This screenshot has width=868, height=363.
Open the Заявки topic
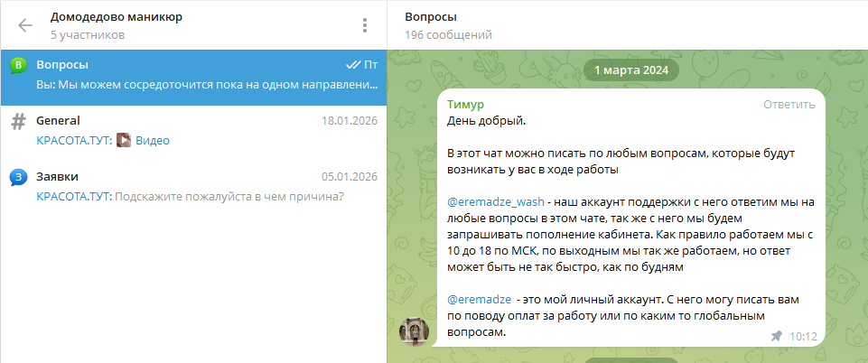194,189
